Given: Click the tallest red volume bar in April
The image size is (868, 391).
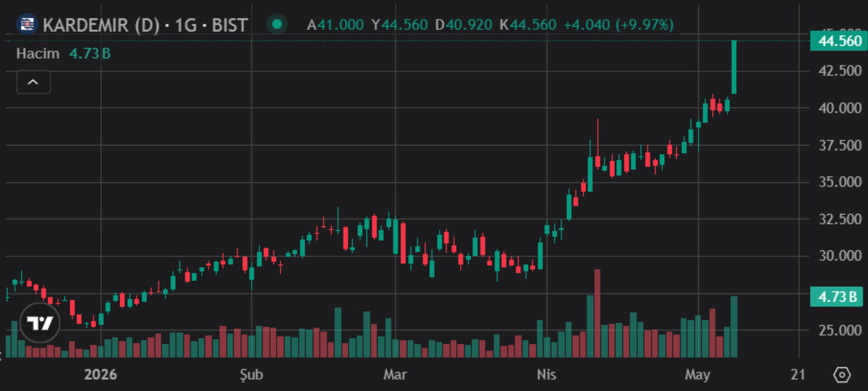Looking at the screenshot, I should pos(597,314).
